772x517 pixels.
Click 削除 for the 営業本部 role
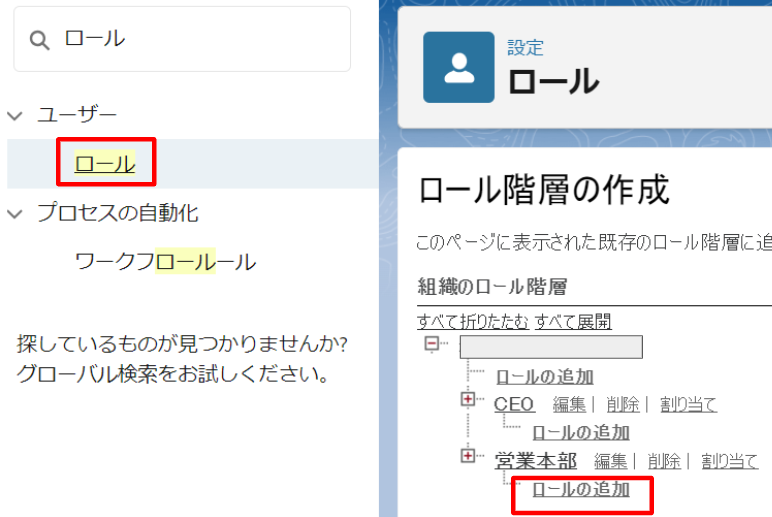tap(664, 461)
